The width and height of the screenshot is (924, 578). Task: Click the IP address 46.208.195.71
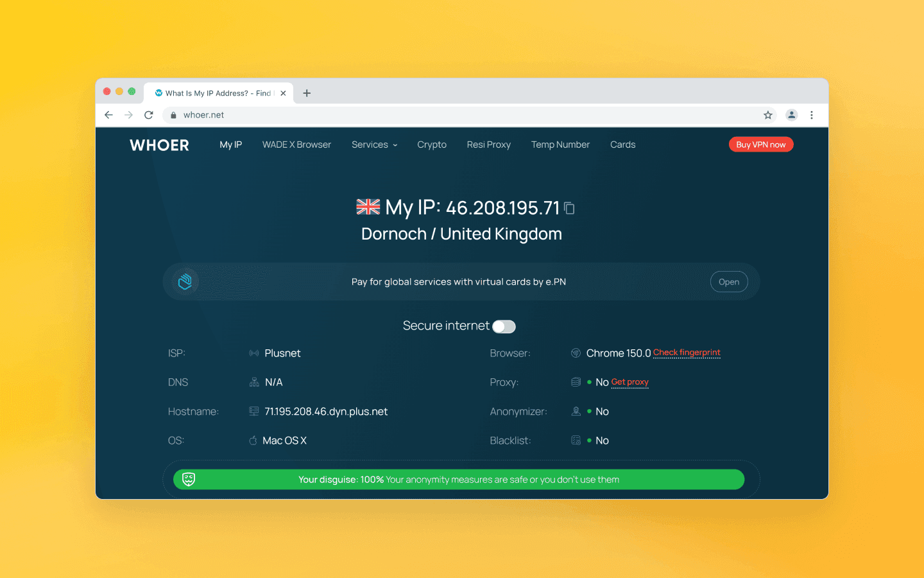coord(503,208)
